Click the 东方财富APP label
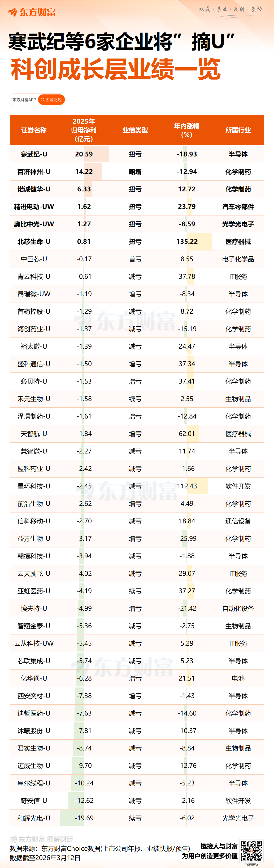The image size is (274, 868). [24, 100]
